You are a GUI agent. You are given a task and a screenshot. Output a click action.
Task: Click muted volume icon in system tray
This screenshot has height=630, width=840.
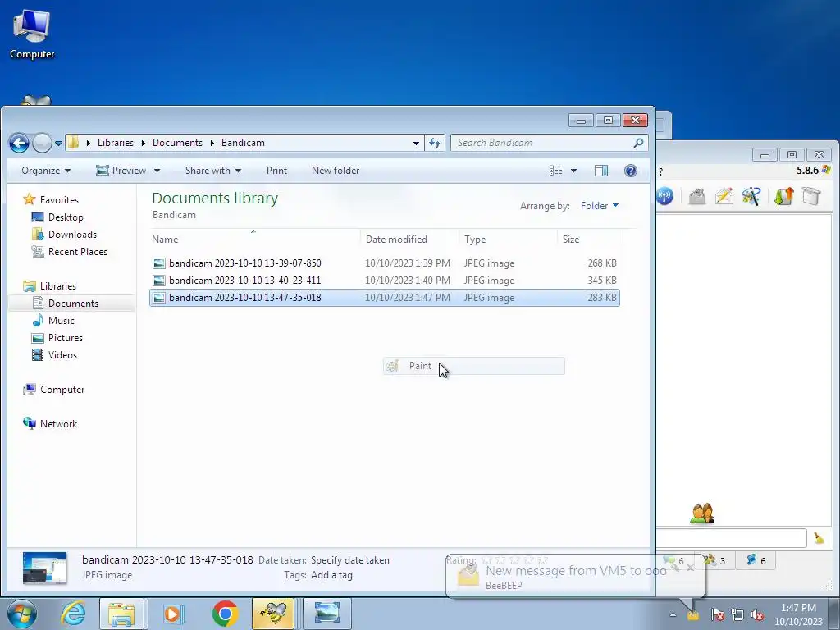pyautogui.click(x=757, y=615)
